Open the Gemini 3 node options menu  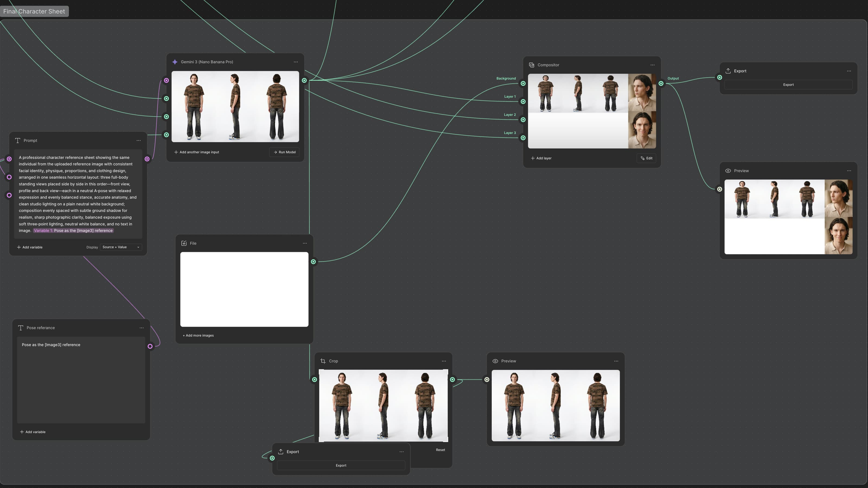[x=295, y=62]
